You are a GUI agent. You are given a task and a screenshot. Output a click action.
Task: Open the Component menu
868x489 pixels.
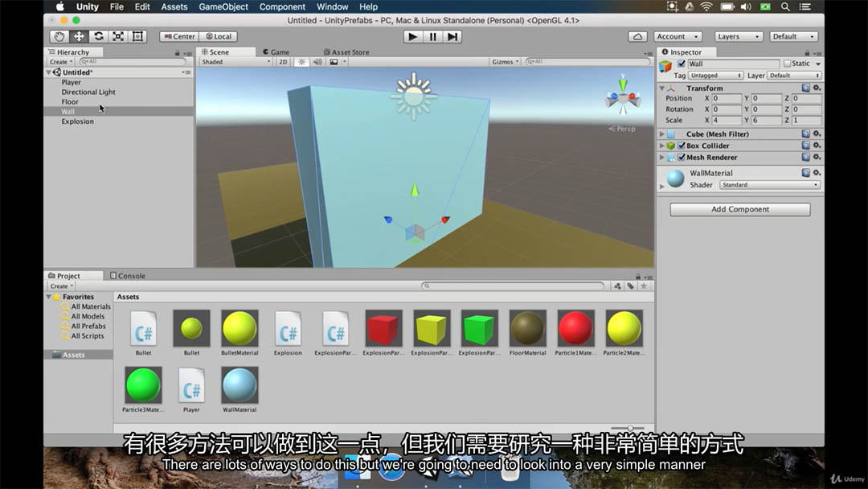coord(282,6)
